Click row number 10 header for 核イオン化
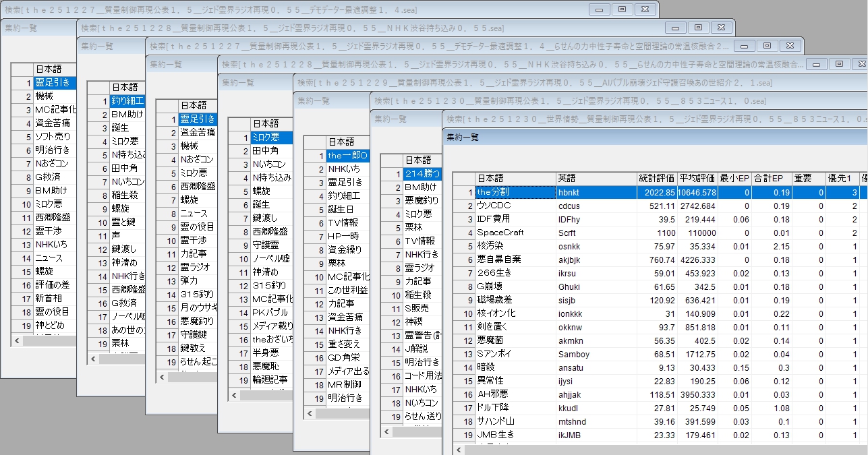 click(463, 313)
